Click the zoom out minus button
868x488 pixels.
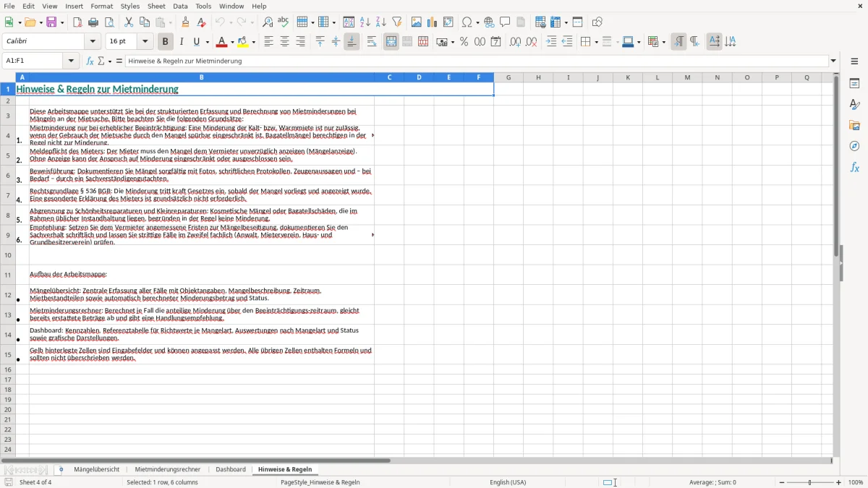click(782, 482)
